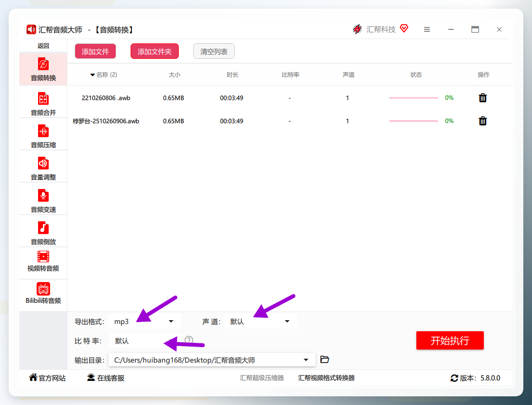The image size is (532, 405).
Task: Click the version number 5.8.0.0
Action: tap(490, 378)
